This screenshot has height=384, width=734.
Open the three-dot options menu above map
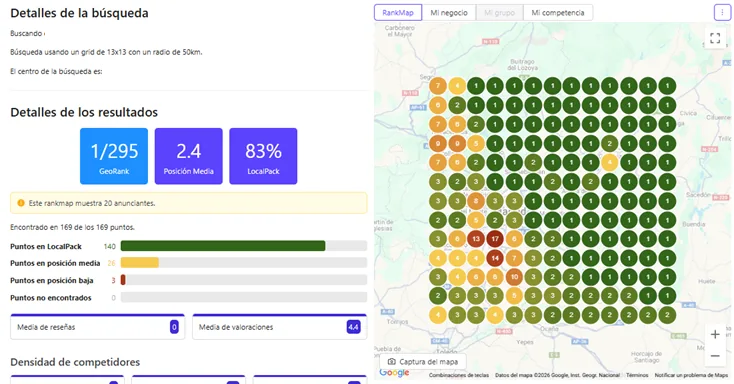click(x=722, y=13)
